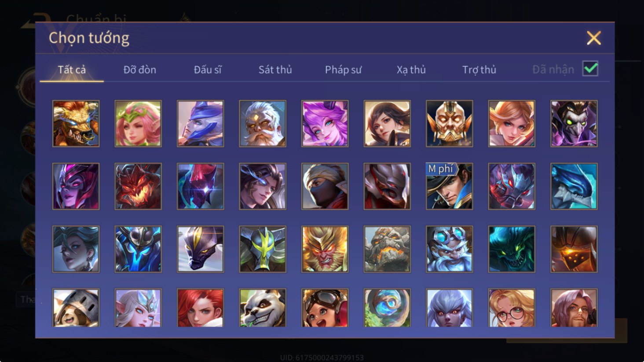The height and width of the screenshot is (362, 644).
Task: Select the hero labeled M phí
Action: click(x=450, y=186)
